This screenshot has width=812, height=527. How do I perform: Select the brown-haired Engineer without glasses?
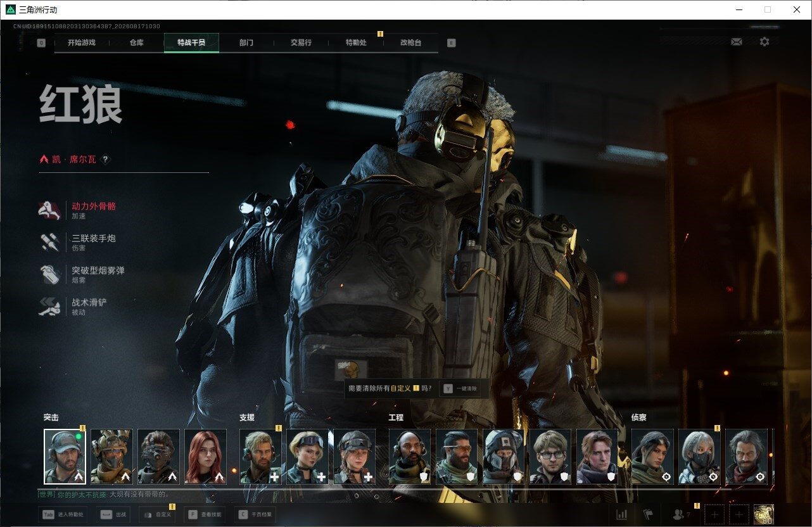click(597, 457)
